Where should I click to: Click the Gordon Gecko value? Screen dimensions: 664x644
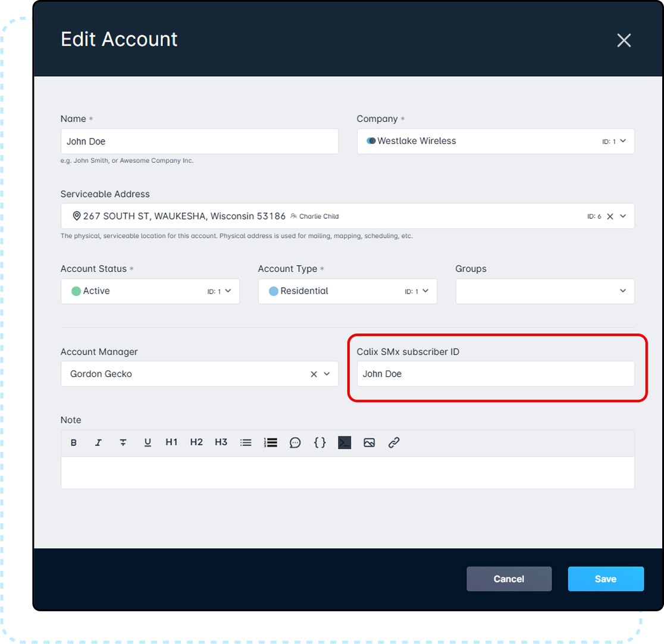coord(101,374)
